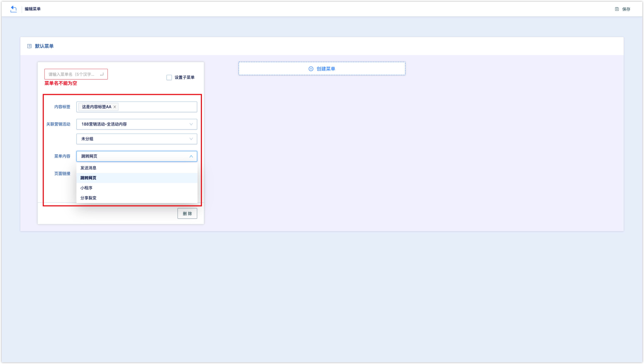Select 发送消息 from the dropdown list
Screen dimensions: 644x364
pyautogui.click(x=137, y=168)
